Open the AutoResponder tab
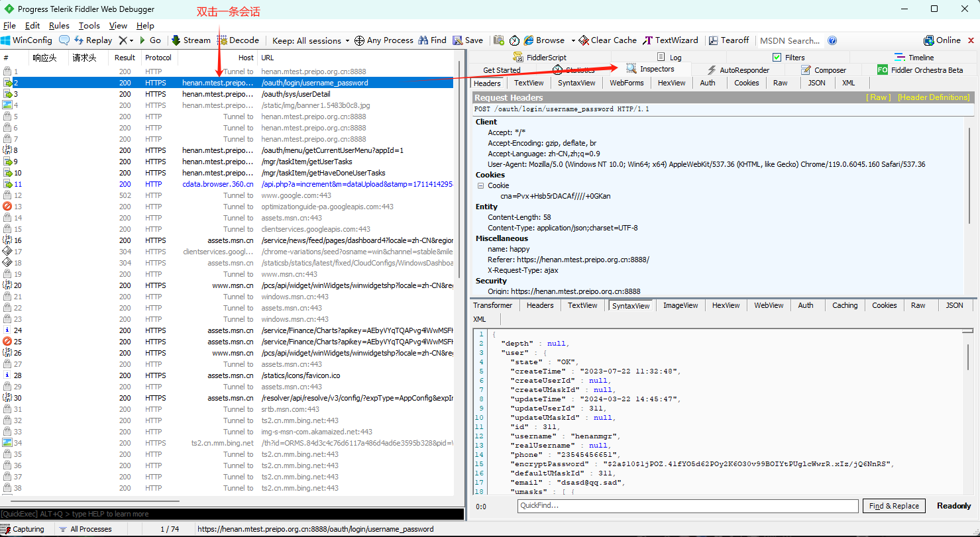This screenshot has height=537, width=980. click(737, 70)
